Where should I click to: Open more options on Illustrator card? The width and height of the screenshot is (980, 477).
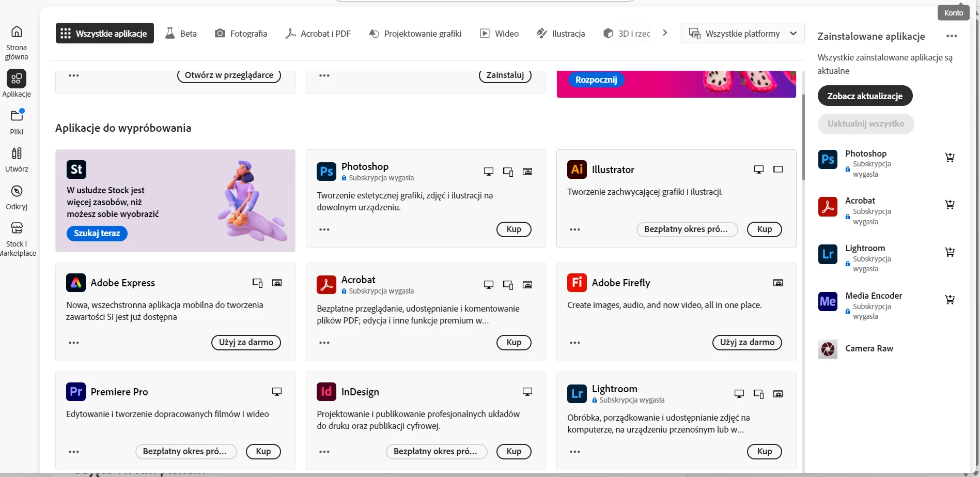[x=575, y=229]
